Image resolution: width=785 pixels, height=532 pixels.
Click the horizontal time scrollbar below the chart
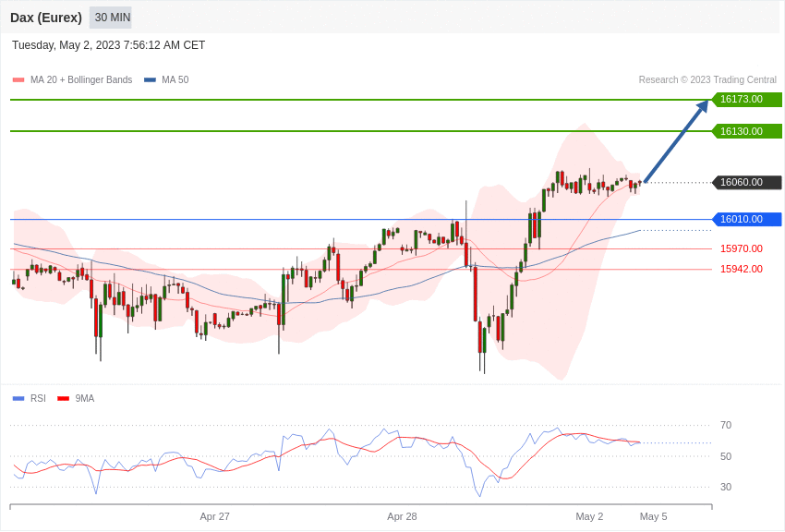360,506
